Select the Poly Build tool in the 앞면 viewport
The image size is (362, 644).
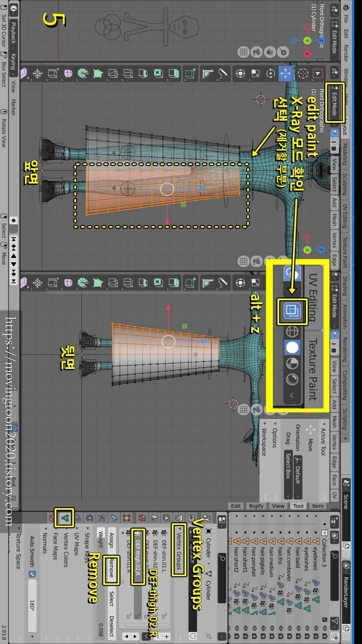(x=98, y=73)
